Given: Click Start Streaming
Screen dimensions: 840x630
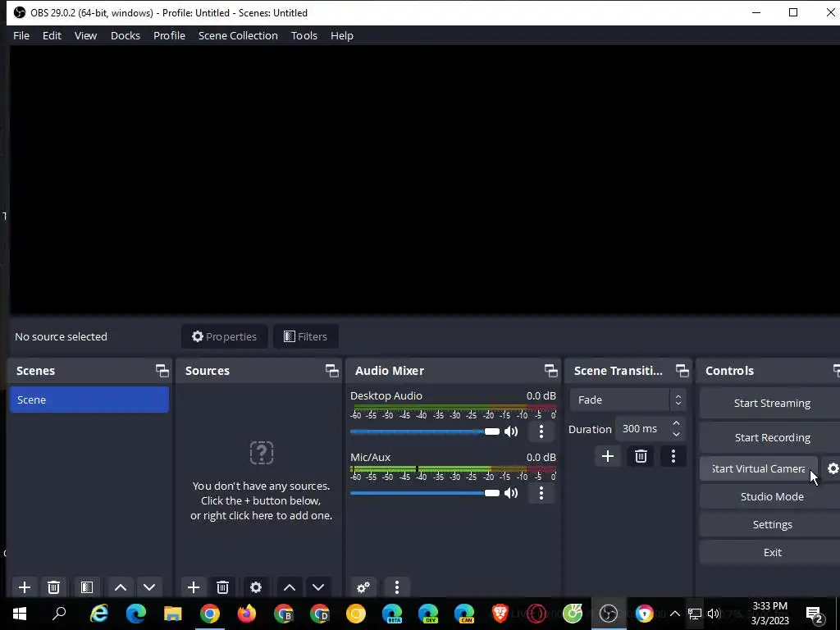Looking at the screenshot, I should 772,404.
